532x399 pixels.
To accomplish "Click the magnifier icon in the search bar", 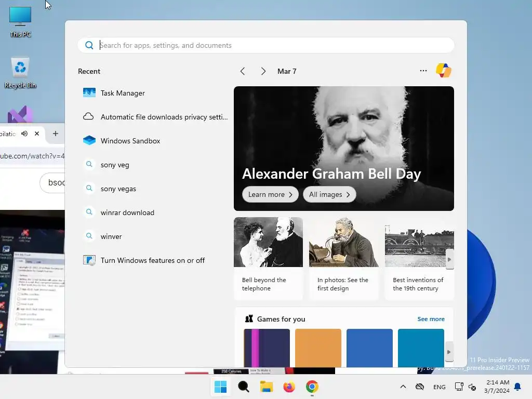I will 89,45.
